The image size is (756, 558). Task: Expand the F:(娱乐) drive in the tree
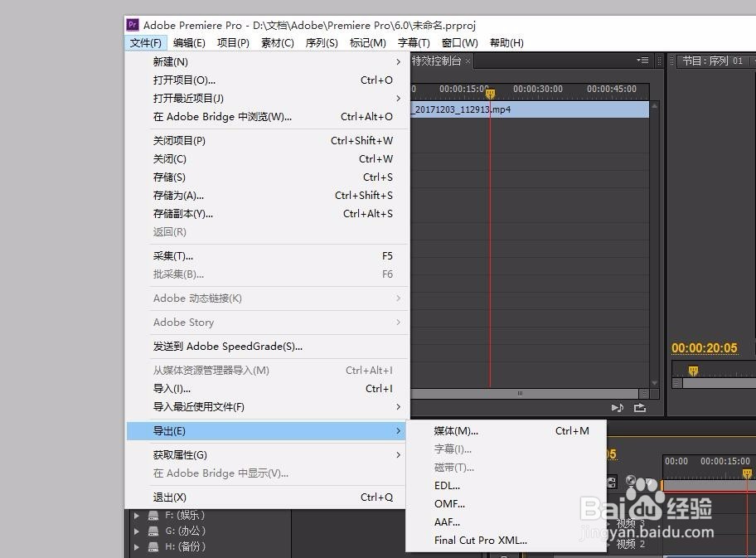click(136, 514)
